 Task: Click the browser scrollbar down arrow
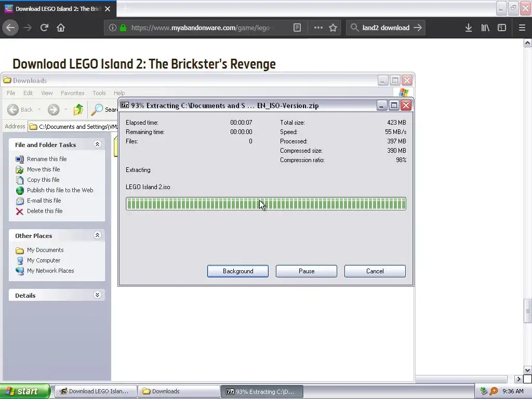(x=527, y=370)
